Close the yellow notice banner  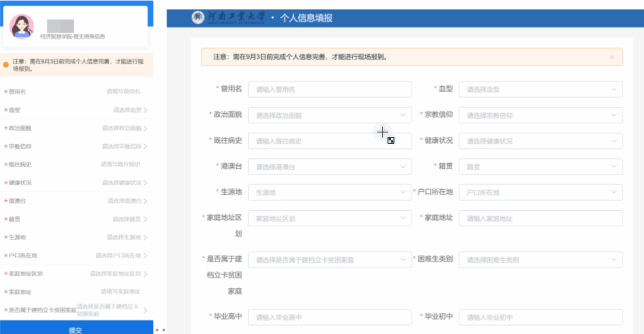point(612,57)
